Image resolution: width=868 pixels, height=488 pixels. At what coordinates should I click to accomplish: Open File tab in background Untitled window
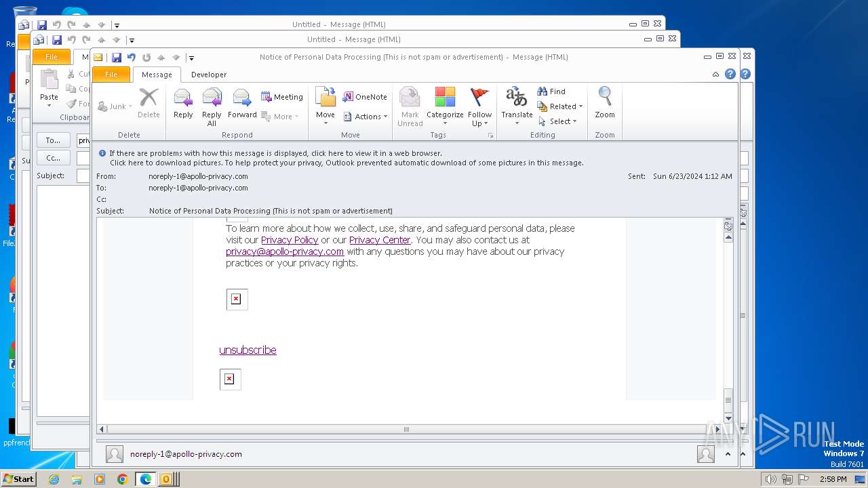(x=52, y=57)
